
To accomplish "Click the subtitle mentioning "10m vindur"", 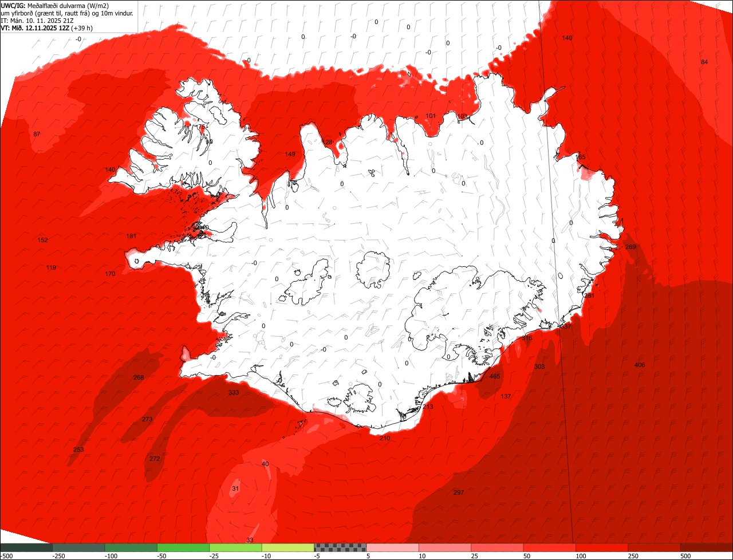I will tap(67, 13).
